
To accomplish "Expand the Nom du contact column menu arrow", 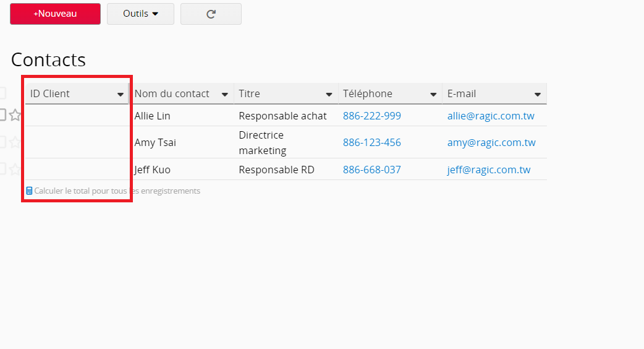I will coord(225,95).
